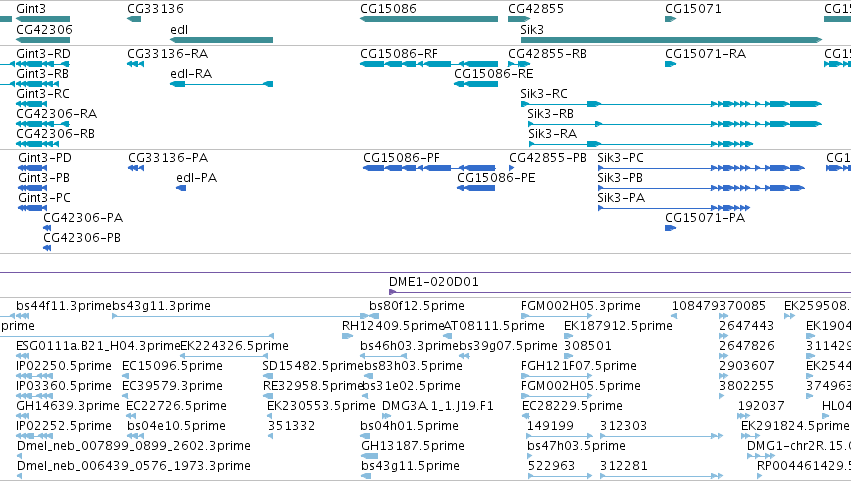The width and height of the screenshot is (851, 481).
Task: Select the edl-RA transcript feature
Action: [x=221, y=84]
